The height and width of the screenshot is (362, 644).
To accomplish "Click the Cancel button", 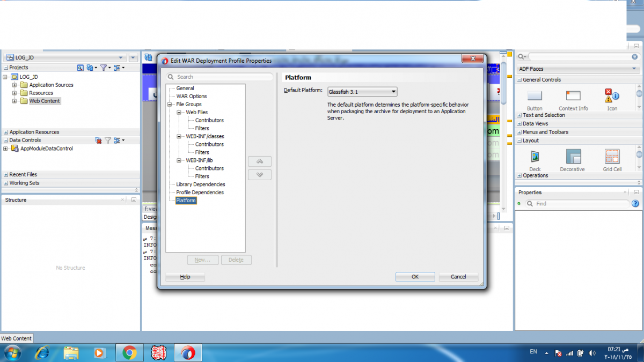I will pyautogui.click(x=458, y=277).
